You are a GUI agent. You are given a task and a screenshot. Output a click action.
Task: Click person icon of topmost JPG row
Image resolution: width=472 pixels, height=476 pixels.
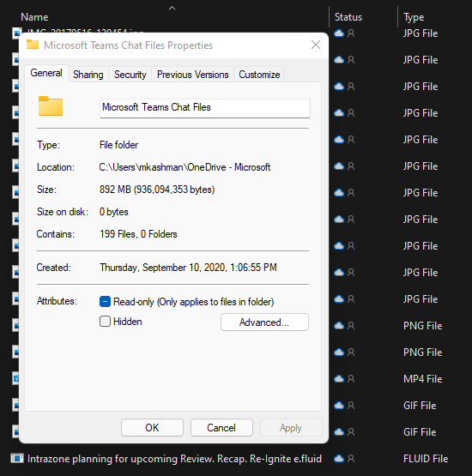pyautogui.click(x=351, y=33)
